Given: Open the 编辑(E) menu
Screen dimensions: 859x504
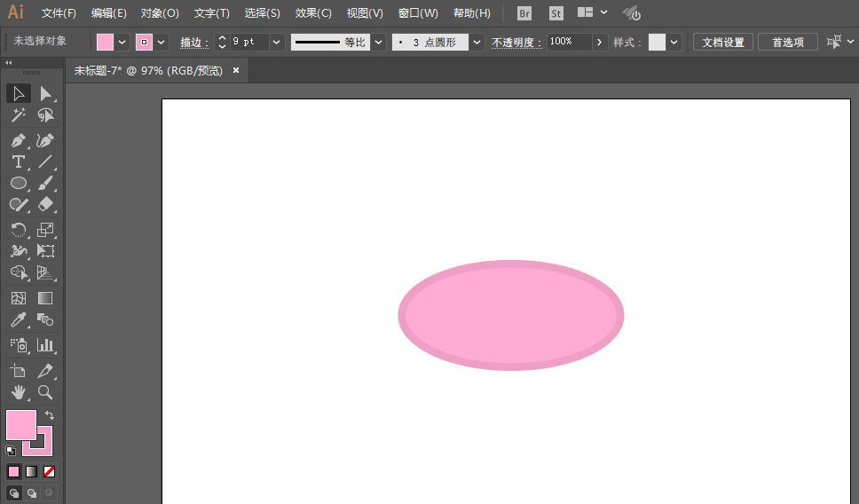Looking at the screenshot, I should pyautogui.click(x=108, y=13).
